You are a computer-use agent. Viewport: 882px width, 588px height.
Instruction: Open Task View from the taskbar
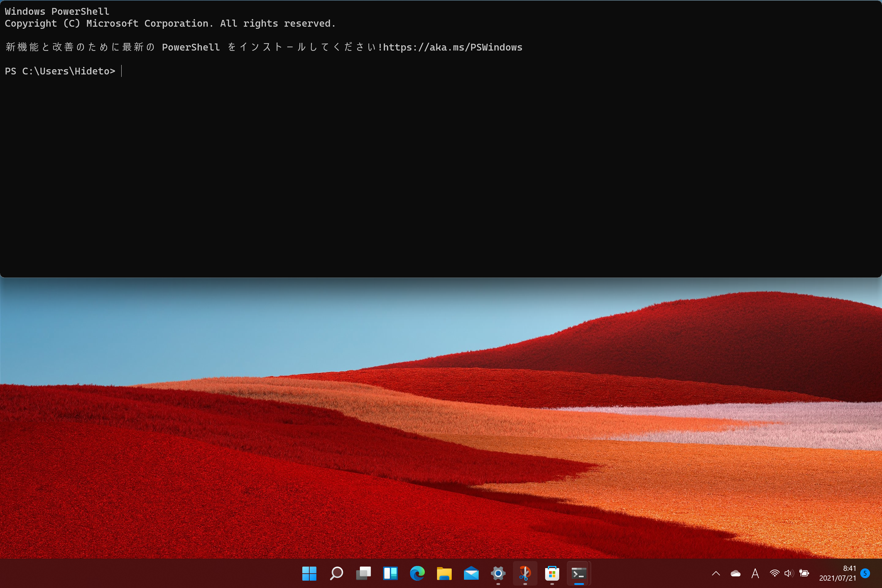[364, 573]
